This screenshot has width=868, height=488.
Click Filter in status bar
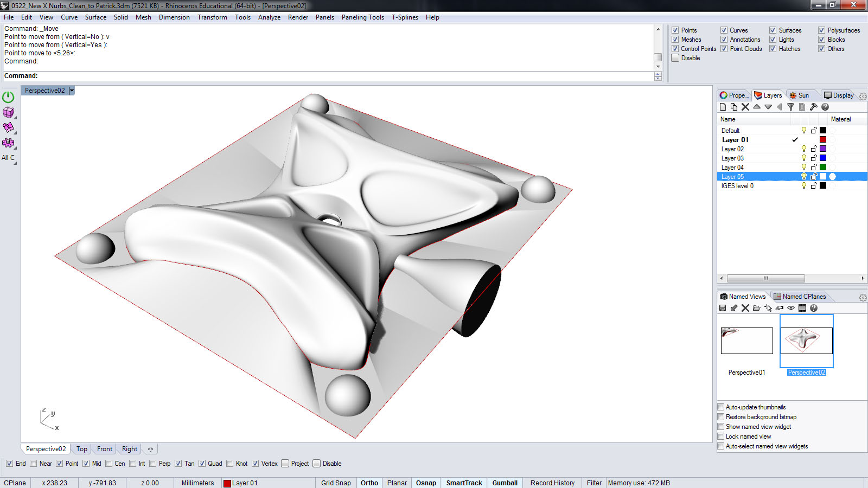click(594, 483)
